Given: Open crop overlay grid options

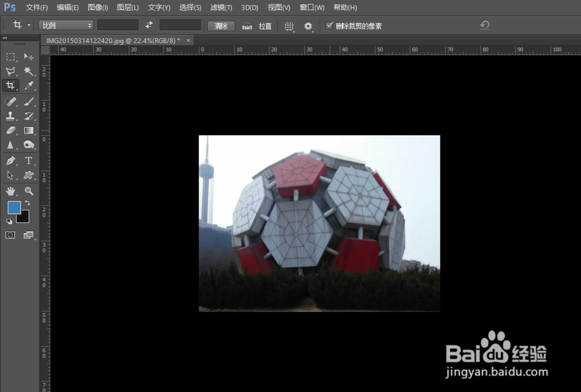Looking at the screenshot, I should point(289,26).
